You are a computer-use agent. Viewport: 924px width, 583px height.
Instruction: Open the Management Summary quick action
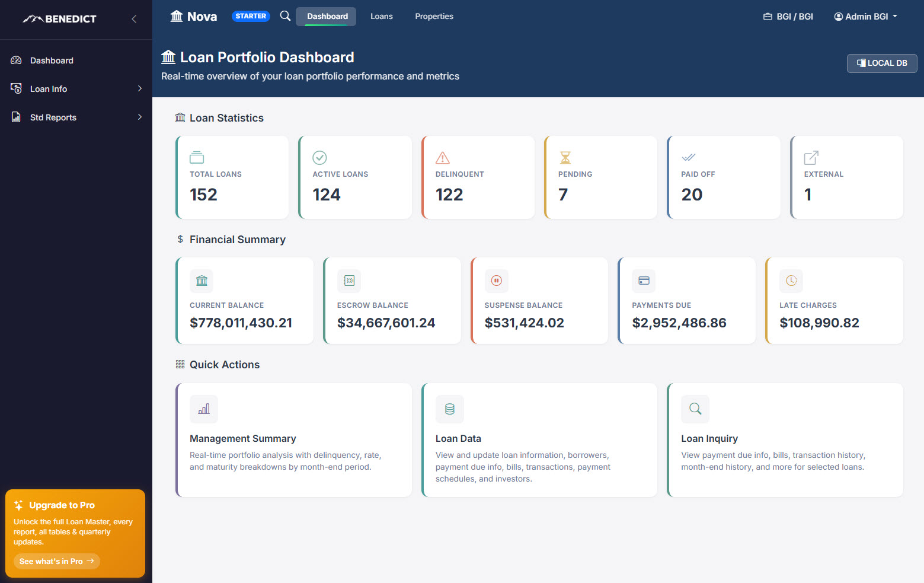294,440
